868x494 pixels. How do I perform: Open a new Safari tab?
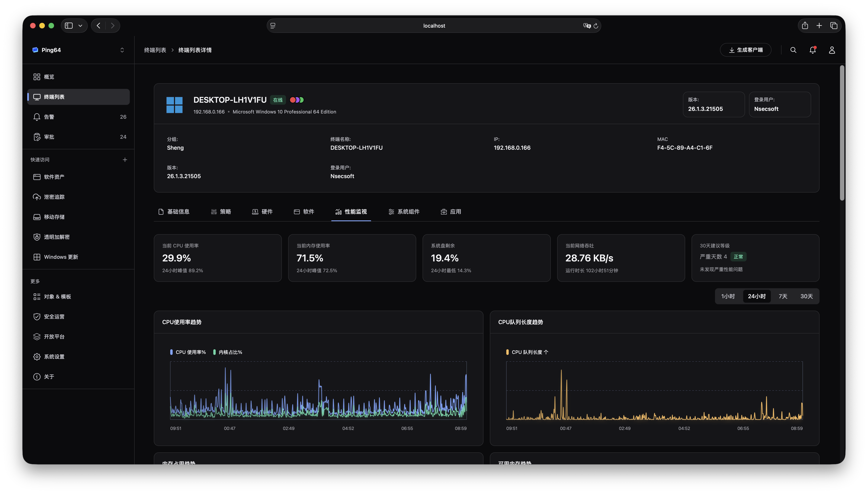[x=819, y=25]
